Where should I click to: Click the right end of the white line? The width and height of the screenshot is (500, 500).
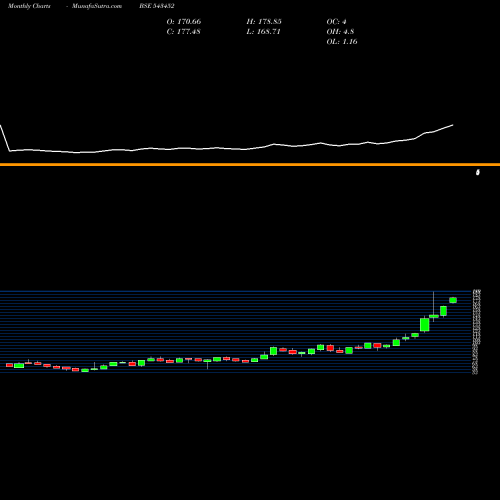click(453, 125)
